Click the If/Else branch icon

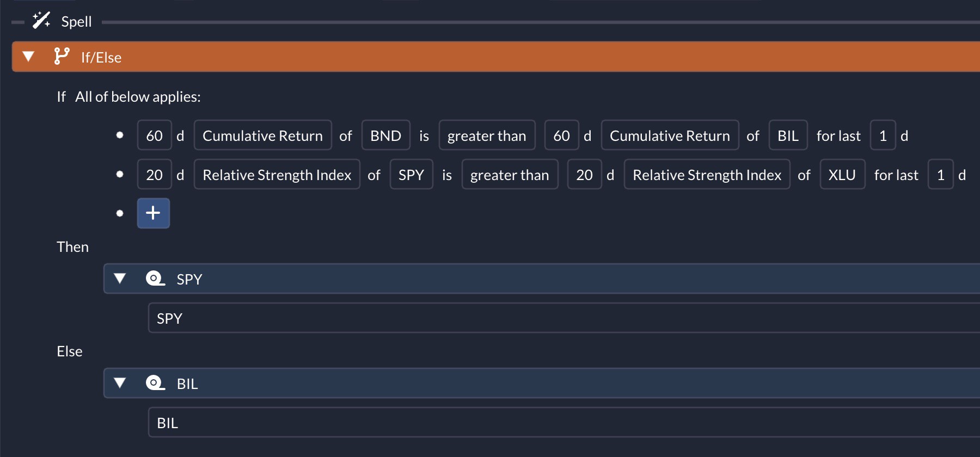click(62, 56)
